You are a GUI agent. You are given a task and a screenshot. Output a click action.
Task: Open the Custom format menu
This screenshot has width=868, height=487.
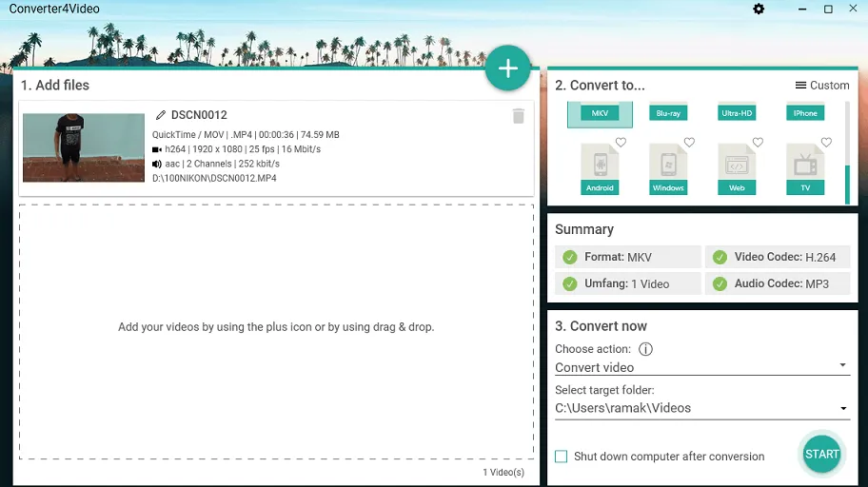coord(821,86)
